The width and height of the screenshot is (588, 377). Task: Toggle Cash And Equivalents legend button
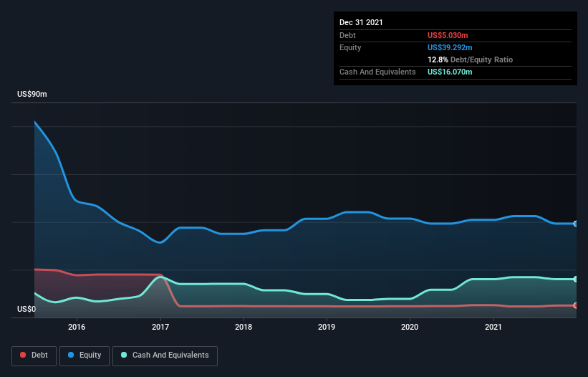tap(165, 355)
